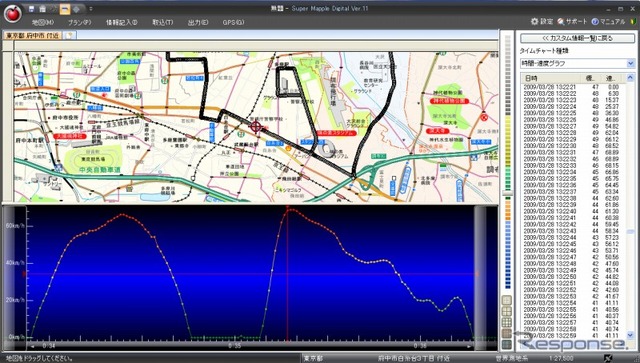Select the highlighted orange quick toolbar icon
Viewport: 640px width, 363px height.
pos(65,9)
